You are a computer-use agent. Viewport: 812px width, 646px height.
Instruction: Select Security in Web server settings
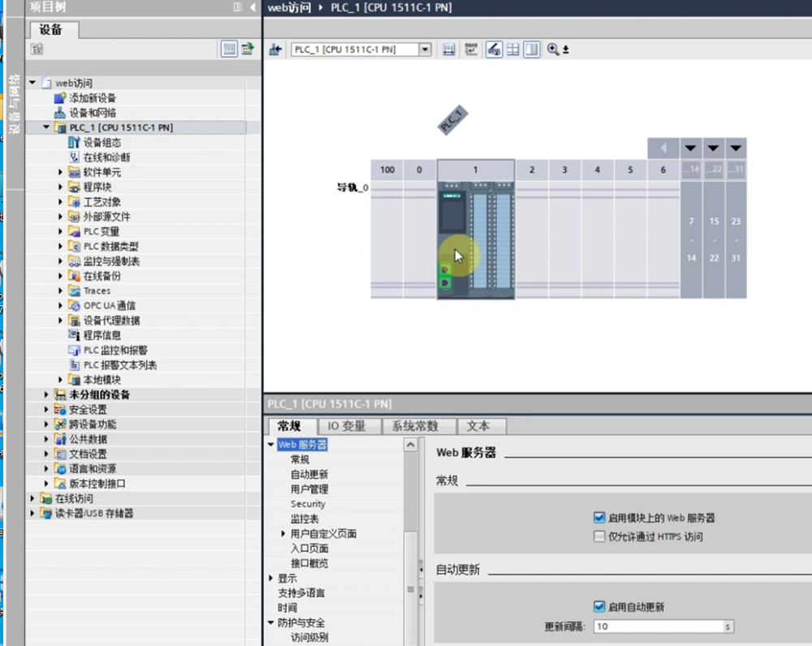308,504
